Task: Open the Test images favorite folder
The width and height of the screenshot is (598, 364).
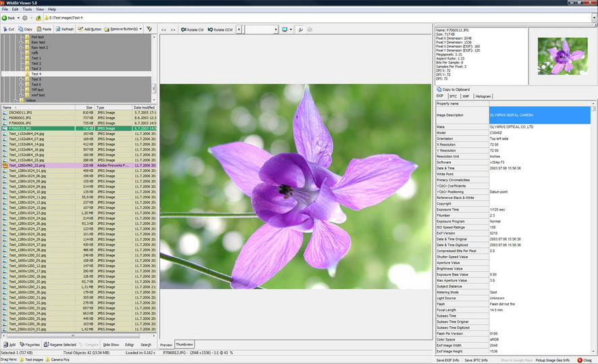Action: [x=31, y=359]
